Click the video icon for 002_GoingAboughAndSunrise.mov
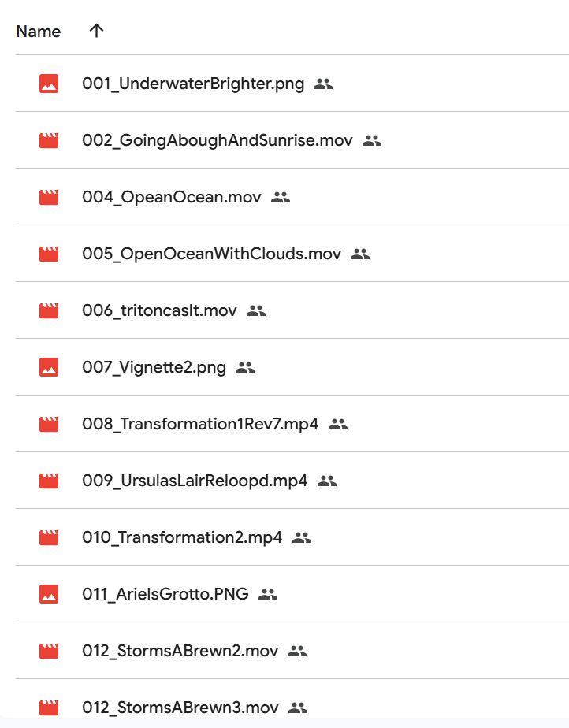The width and height of the screenshot is (569, 728). (x=49, y=140)
